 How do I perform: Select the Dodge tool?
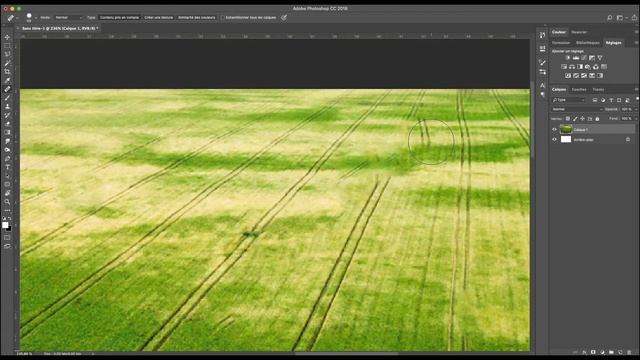tap(7, 150)
